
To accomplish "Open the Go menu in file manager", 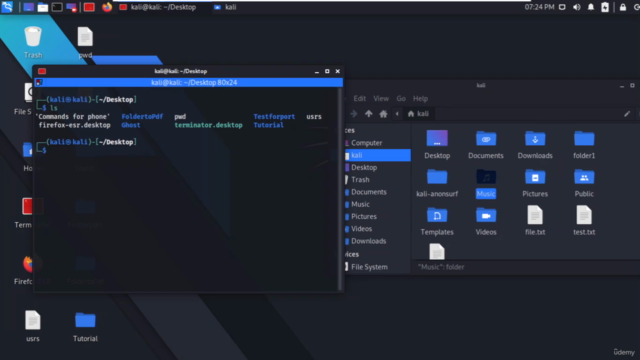I will (401, 98).
